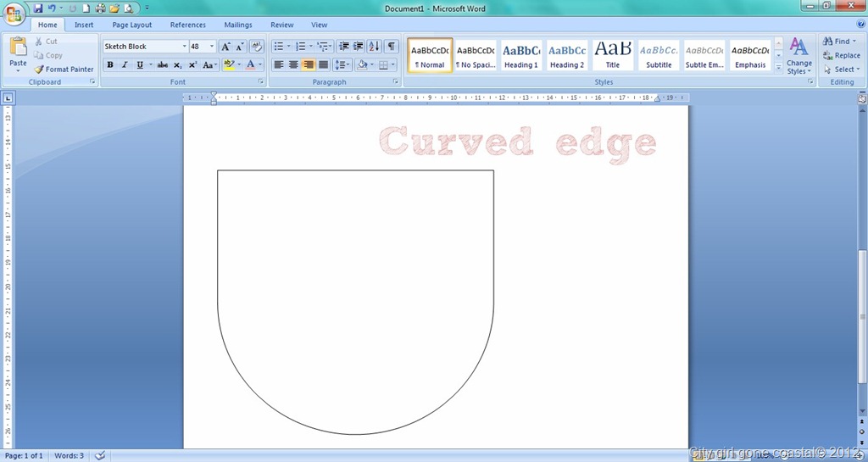
Task: Open the font name dropdown
Action: 184,47
